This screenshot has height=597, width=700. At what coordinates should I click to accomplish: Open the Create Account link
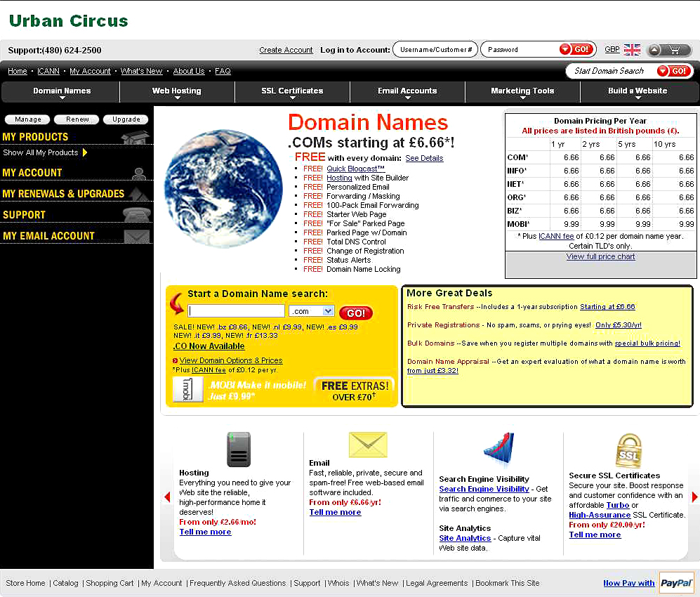coord(286,50)
